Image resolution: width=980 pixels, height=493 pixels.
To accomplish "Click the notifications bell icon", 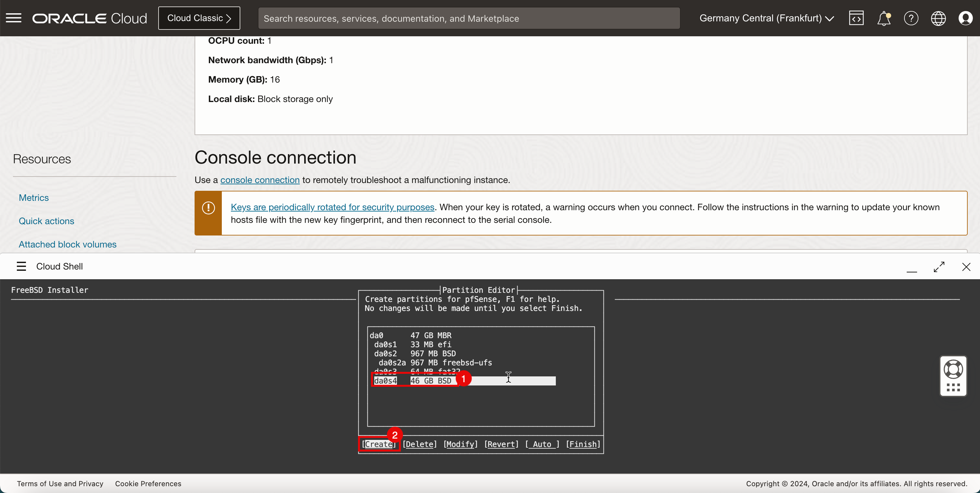I will 884,18.
